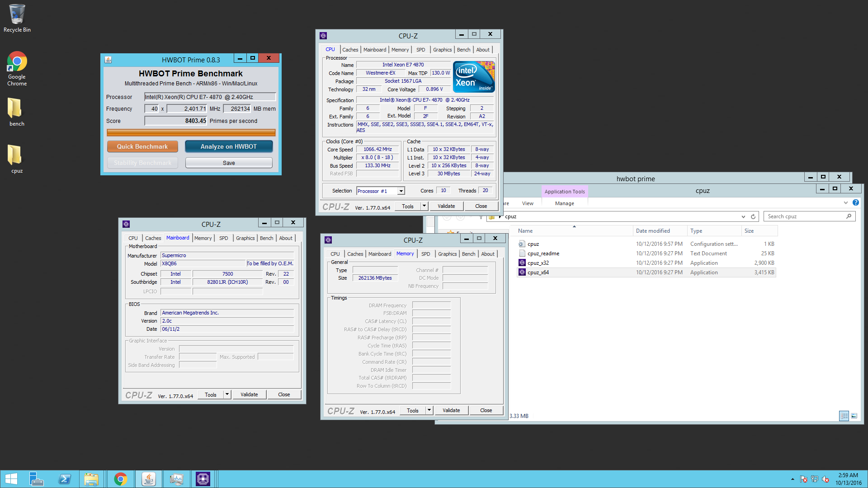Click the muted volume tray icon
Viewport: 868px width, 488px height.
point(826,479)
